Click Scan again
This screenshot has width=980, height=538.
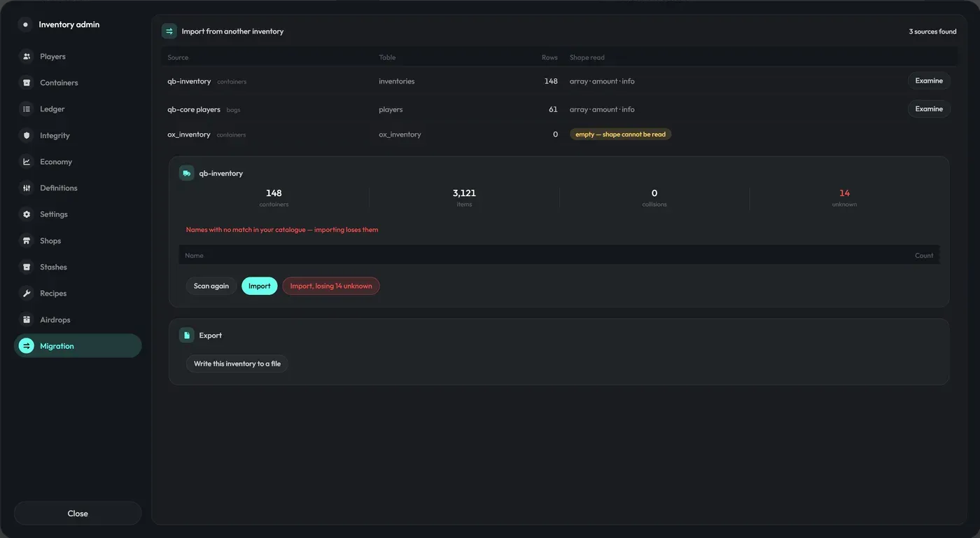(211, 286)
